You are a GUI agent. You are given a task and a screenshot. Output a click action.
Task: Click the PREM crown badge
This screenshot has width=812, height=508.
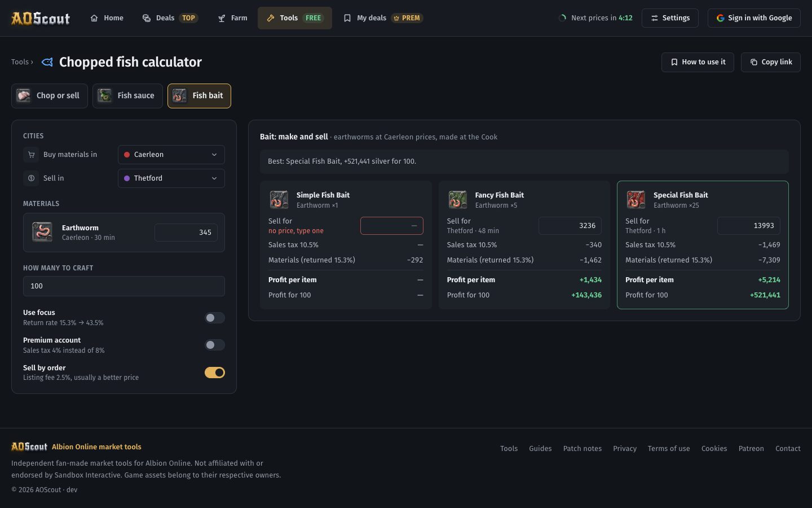click(x=407, y=18)
